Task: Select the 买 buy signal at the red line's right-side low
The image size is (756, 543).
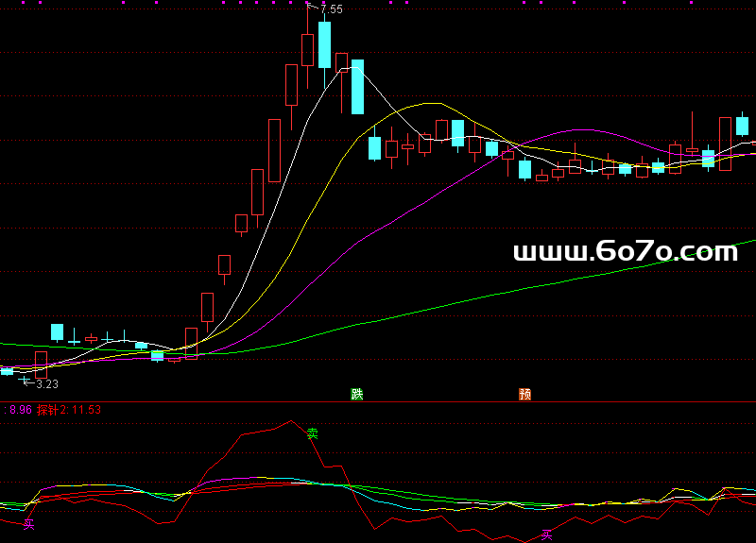Action: 546,535
